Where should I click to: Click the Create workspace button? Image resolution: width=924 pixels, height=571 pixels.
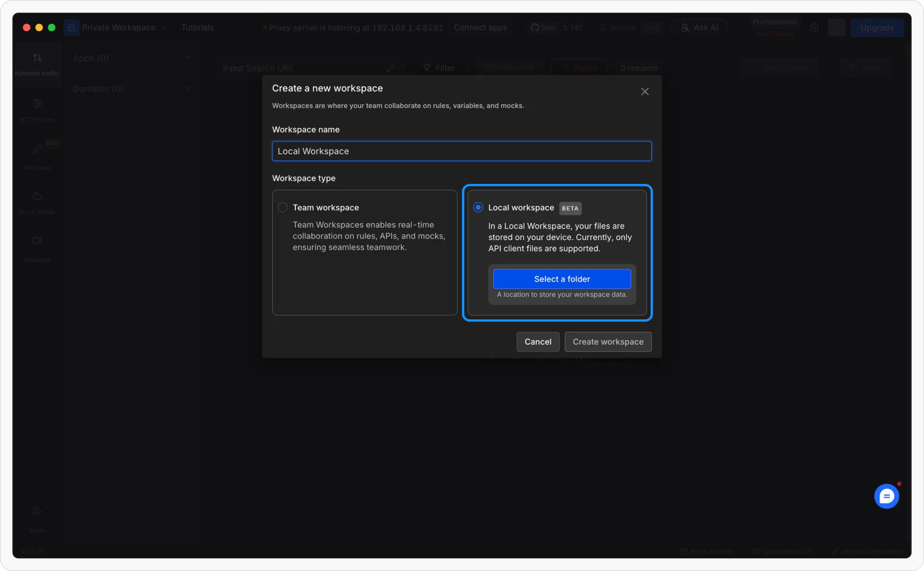pyautogui.click(x=608, y=342)
